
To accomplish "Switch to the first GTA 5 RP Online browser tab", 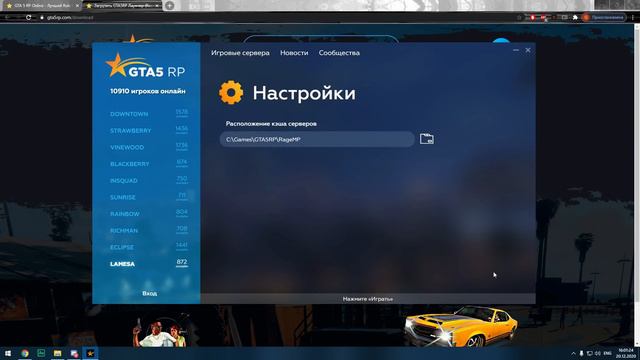I will point(41,6).
